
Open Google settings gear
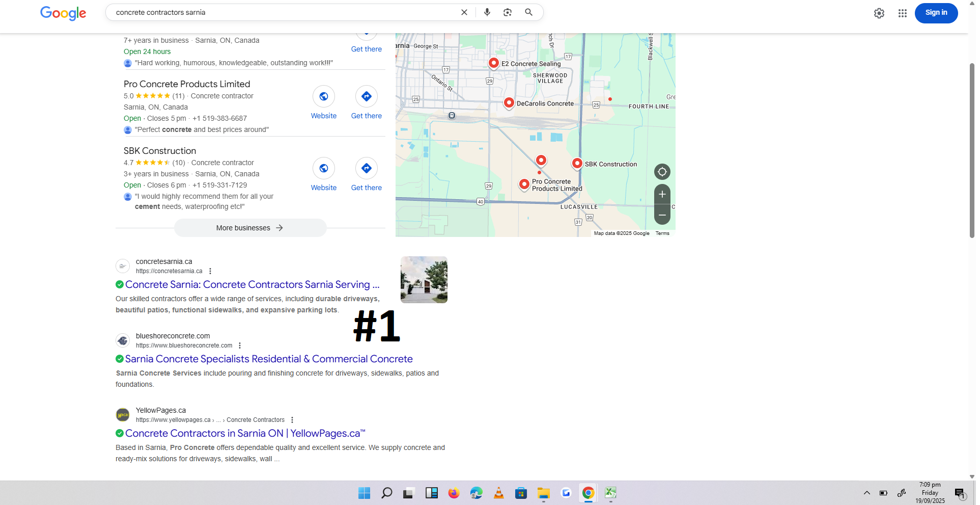879,13
